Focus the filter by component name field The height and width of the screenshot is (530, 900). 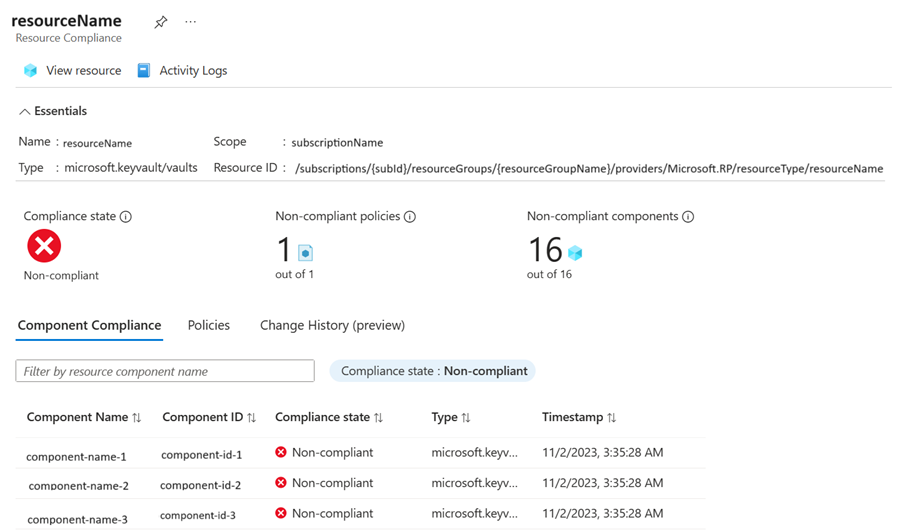tap(165, 371)
